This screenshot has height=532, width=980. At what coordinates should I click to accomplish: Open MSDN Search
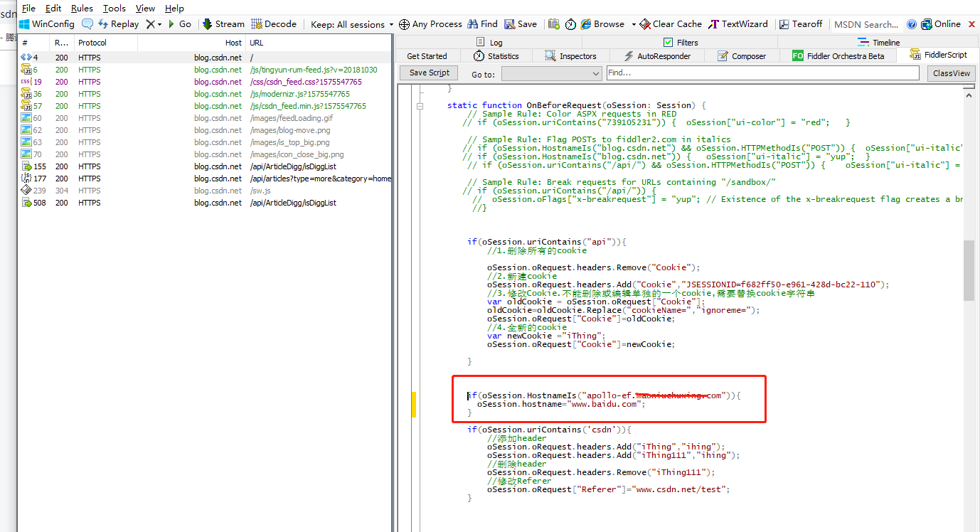[866, 23]
